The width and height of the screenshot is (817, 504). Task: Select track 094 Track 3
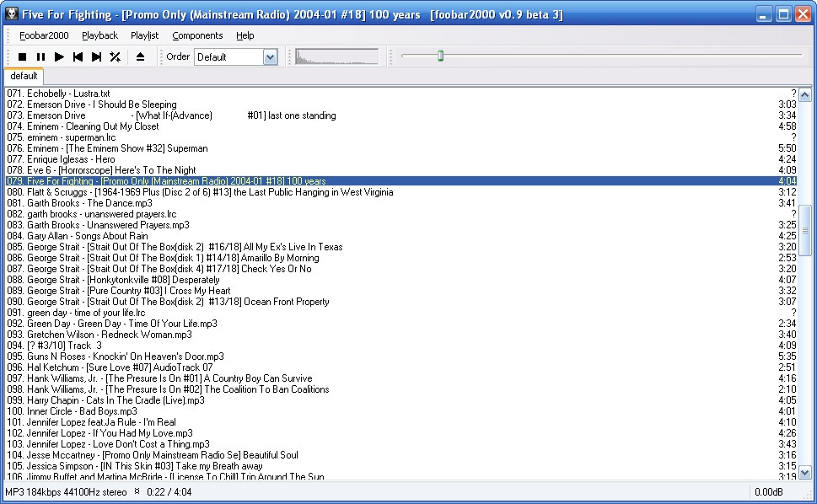click(400, 346)
